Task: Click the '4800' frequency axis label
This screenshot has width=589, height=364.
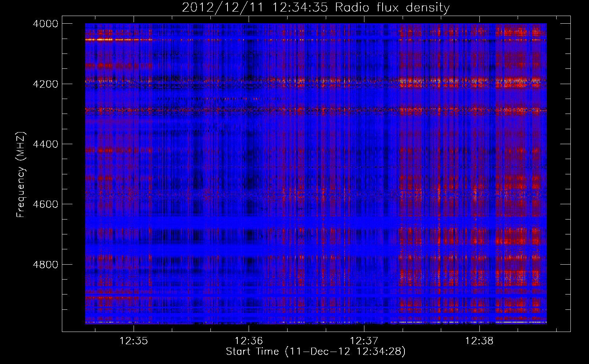Action: point(46,265)
